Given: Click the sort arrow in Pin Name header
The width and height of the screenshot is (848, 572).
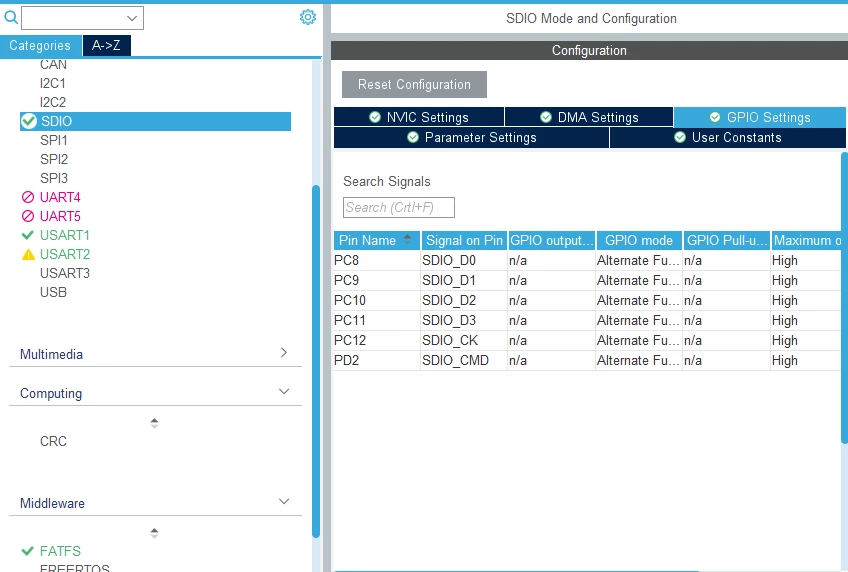Looking at the screenshot, I should (408, 240).
